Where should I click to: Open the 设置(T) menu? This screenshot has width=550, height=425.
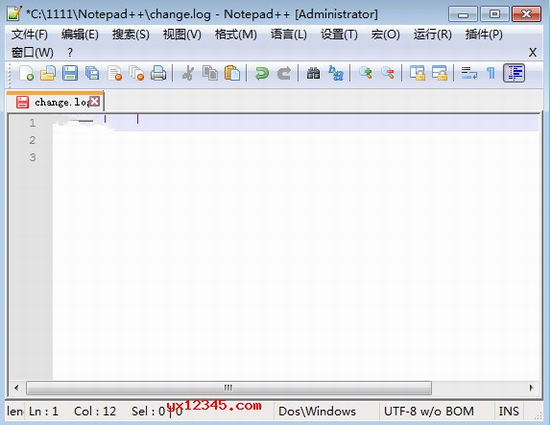point(339,34)
